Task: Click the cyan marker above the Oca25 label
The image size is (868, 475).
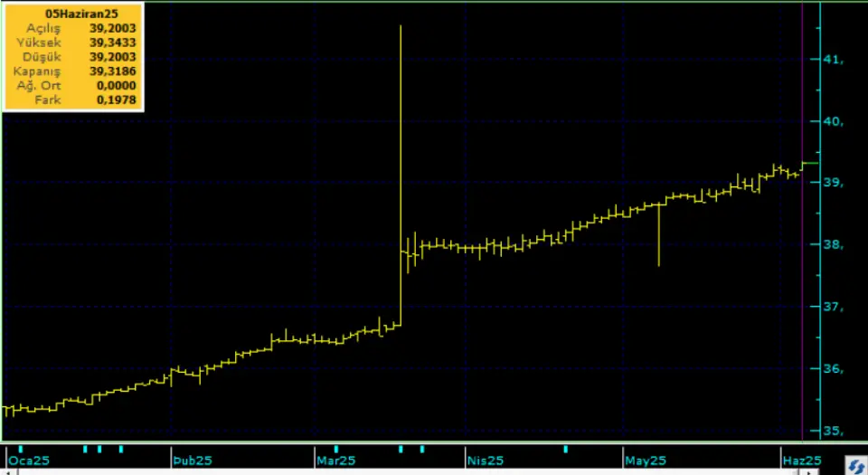Action: [21, 449]
